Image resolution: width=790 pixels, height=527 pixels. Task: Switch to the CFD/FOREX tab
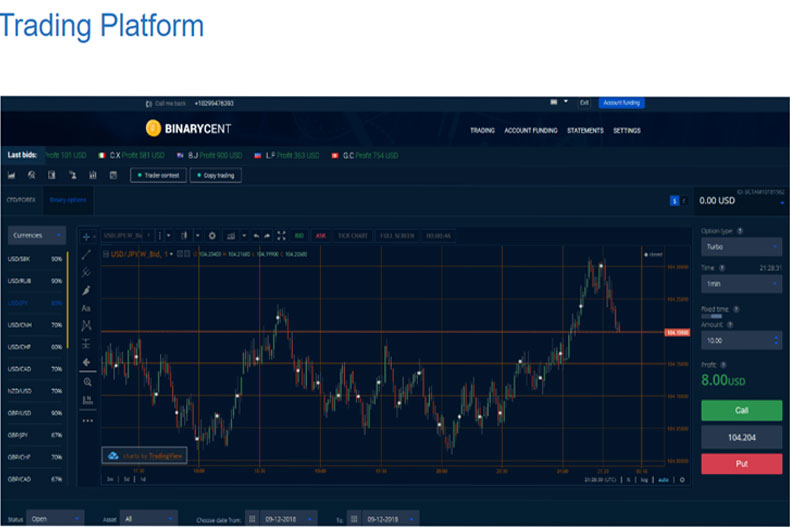coord(21,200)
